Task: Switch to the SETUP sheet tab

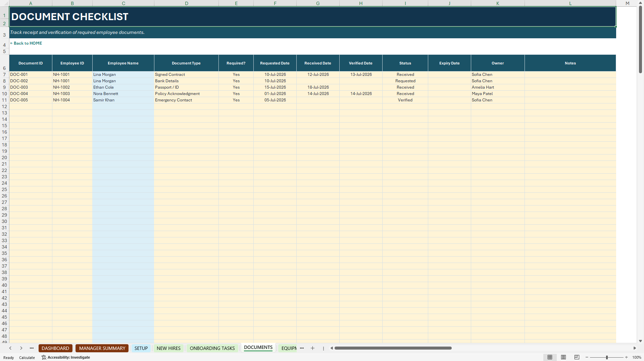Action: pos(141,348)
